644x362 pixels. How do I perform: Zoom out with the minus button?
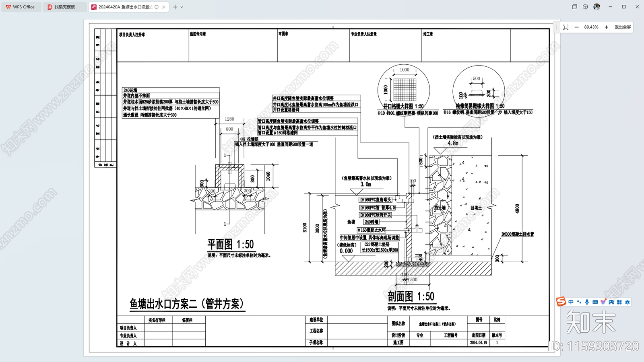coord(576,27)
